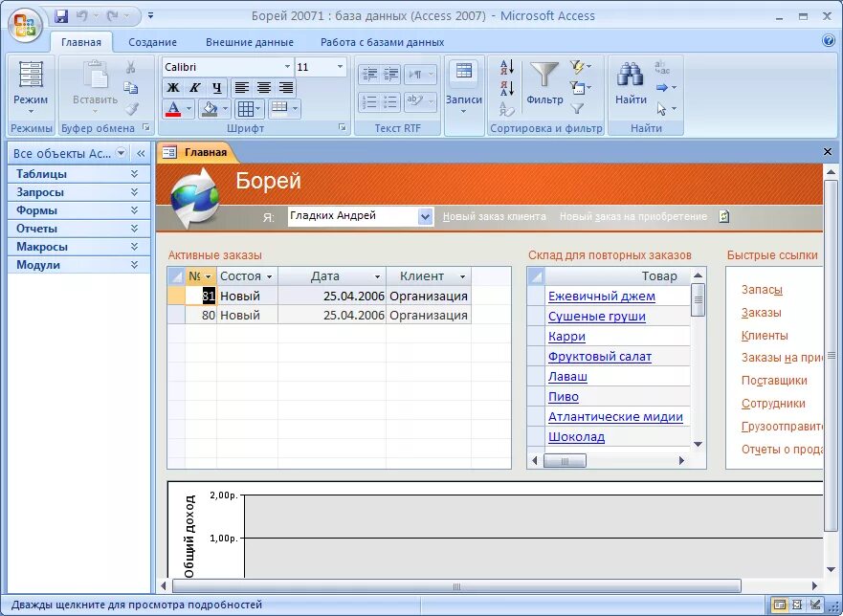843x616 pixels.
Task: Sort ascending with the А-Я icon
Action: pos(507,67)
